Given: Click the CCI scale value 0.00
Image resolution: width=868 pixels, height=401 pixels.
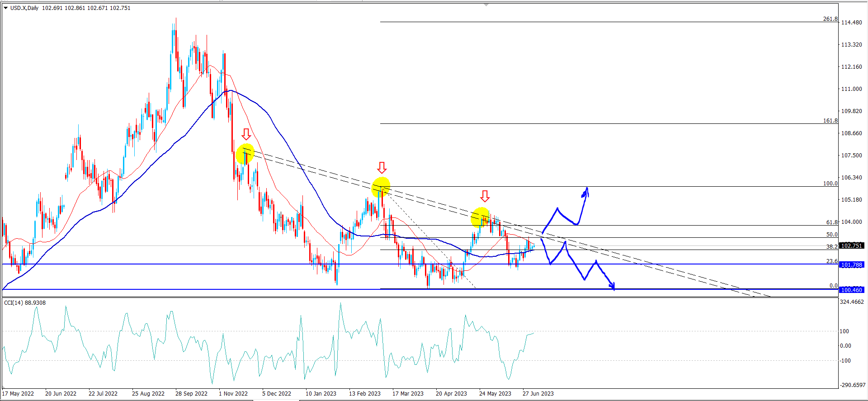Looking at the screenshot, I should [845, 346].
